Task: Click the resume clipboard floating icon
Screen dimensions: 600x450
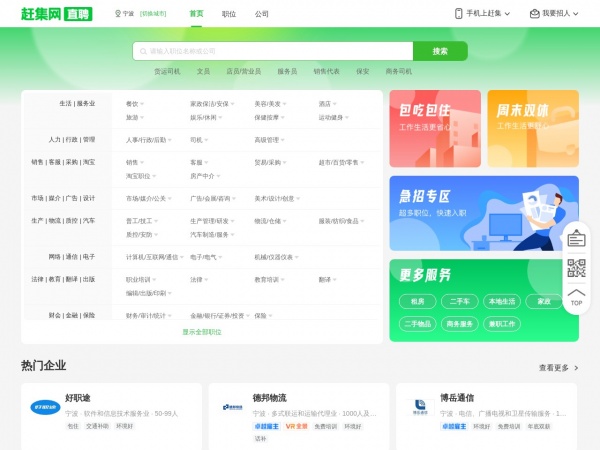Action: click(576, 238)
